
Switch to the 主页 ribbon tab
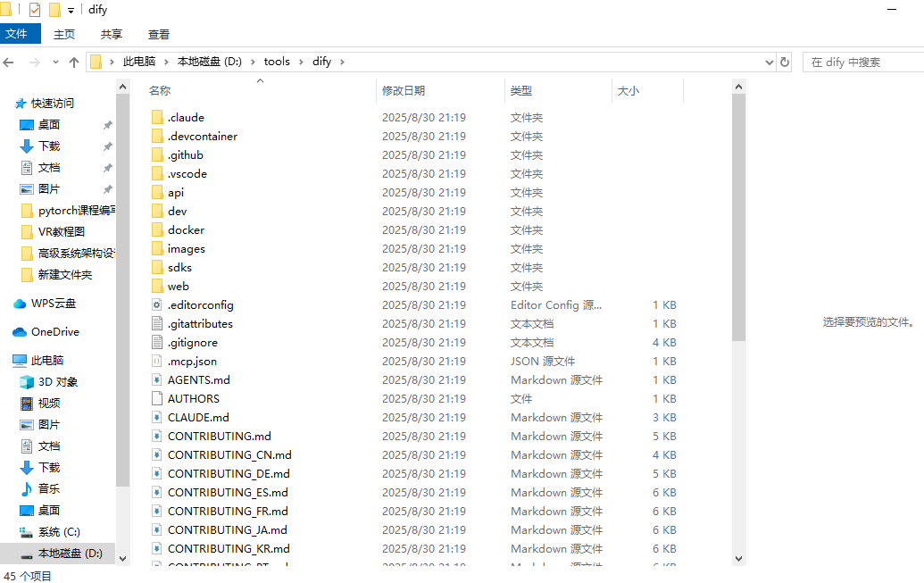[x=64, y=34]
